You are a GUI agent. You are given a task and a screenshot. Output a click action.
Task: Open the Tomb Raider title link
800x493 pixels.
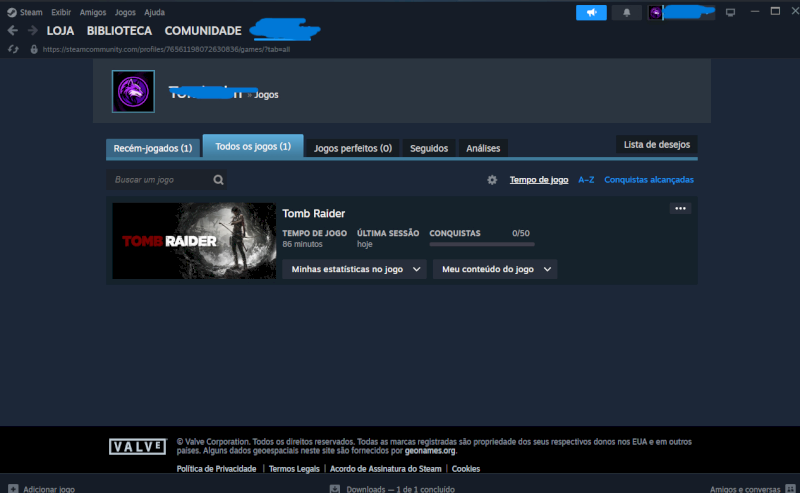(314, 213)
